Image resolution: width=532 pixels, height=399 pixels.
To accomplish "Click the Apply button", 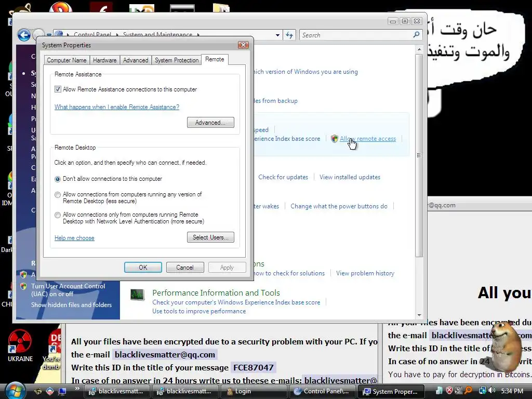I will (x=227, y=268).
